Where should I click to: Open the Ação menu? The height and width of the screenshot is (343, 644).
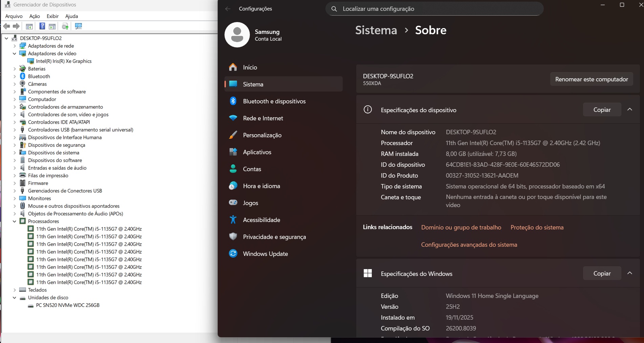(x=35, y=16)
